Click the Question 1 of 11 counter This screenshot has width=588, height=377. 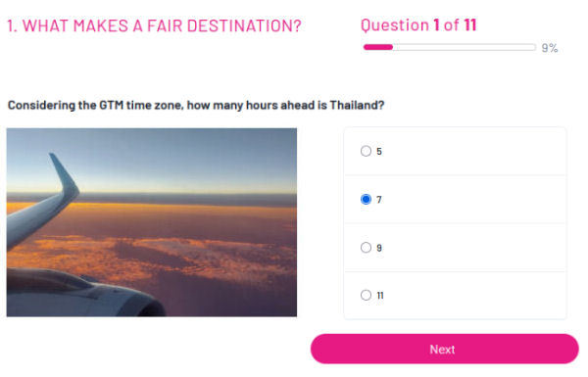click(x=418, y=25)
